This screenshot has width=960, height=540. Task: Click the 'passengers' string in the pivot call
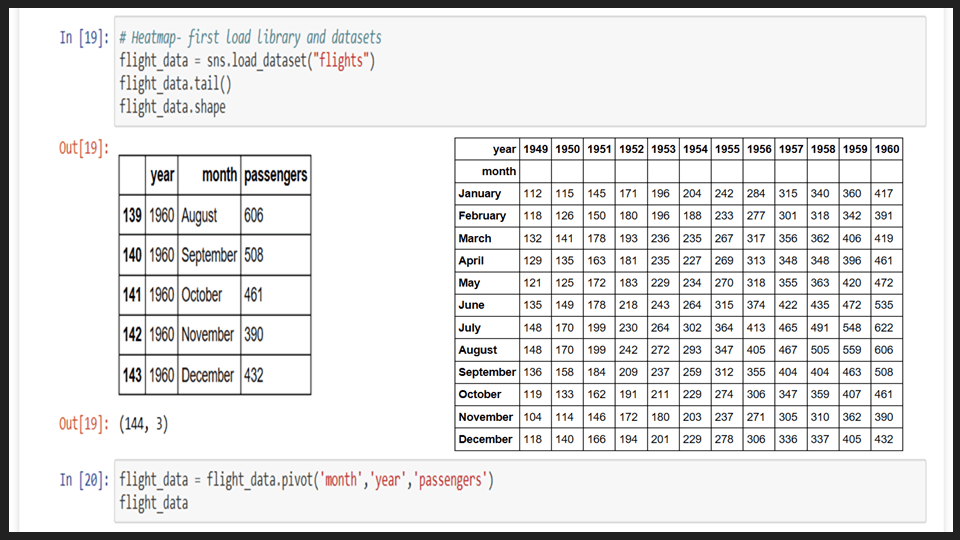tap(450, 479)
